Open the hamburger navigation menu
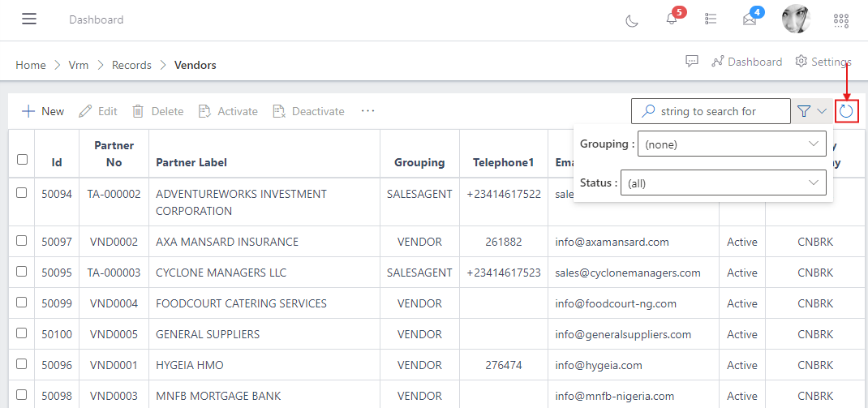This screenshot has height=408, width=868. coord(29,19)
